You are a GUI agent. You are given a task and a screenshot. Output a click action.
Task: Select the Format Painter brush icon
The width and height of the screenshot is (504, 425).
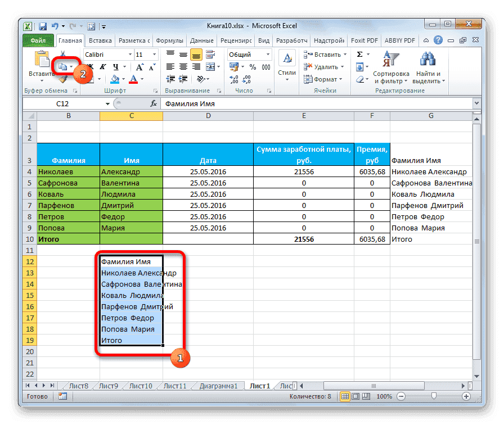click(62, 79)
